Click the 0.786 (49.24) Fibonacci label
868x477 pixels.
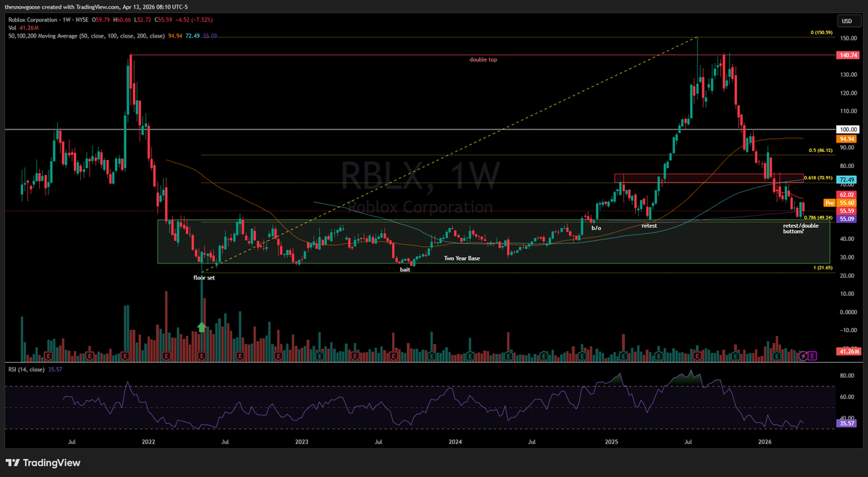pos(819,216)
